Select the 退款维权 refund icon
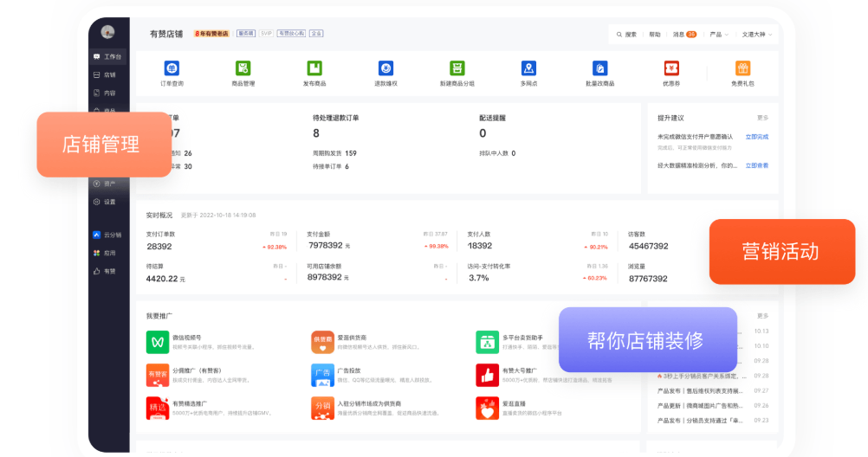The height and width of the screenshot is (457, 868). [385, 68]
